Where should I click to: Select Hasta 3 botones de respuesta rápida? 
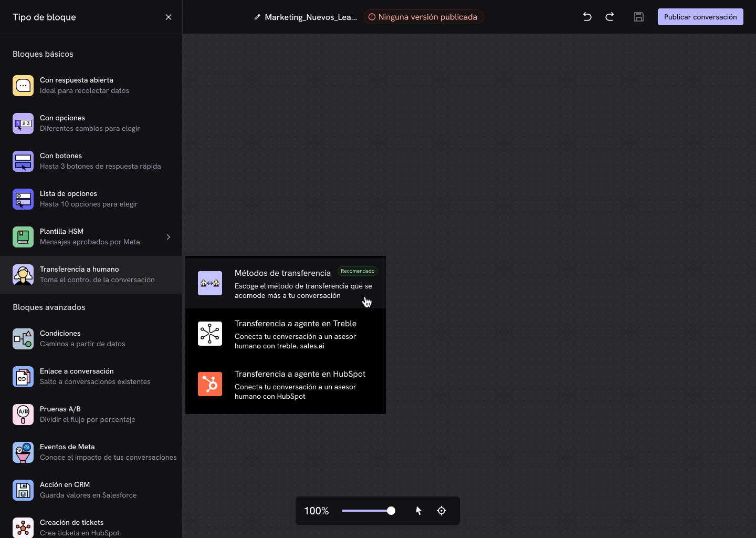pos(100,167)
